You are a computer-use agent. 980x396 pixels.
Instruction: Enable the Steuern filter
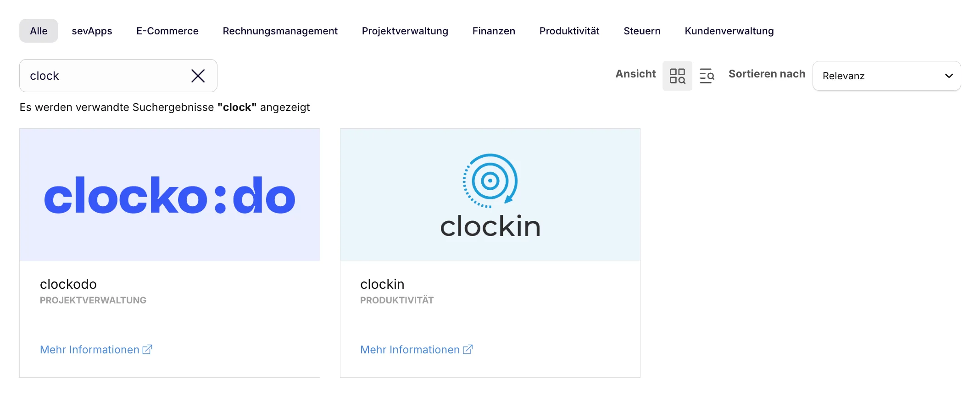[642, 31]
